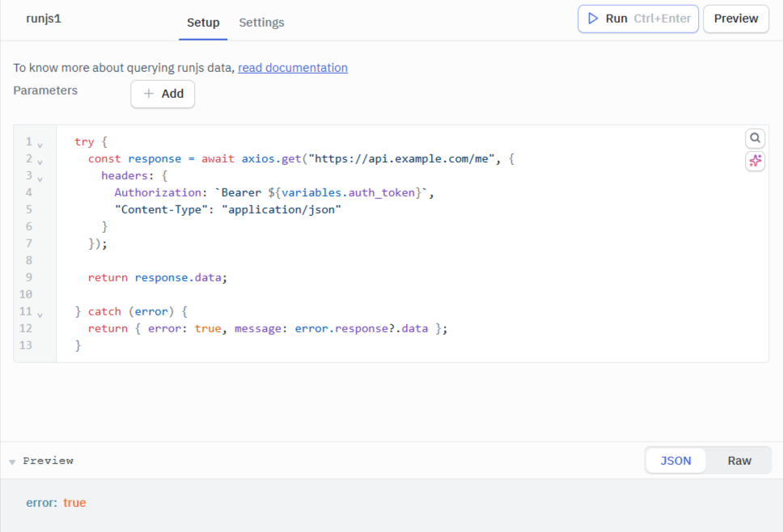Run the runjs1 query
The image size is (783, 532).
pyautogui.click(x=638, y=18)
